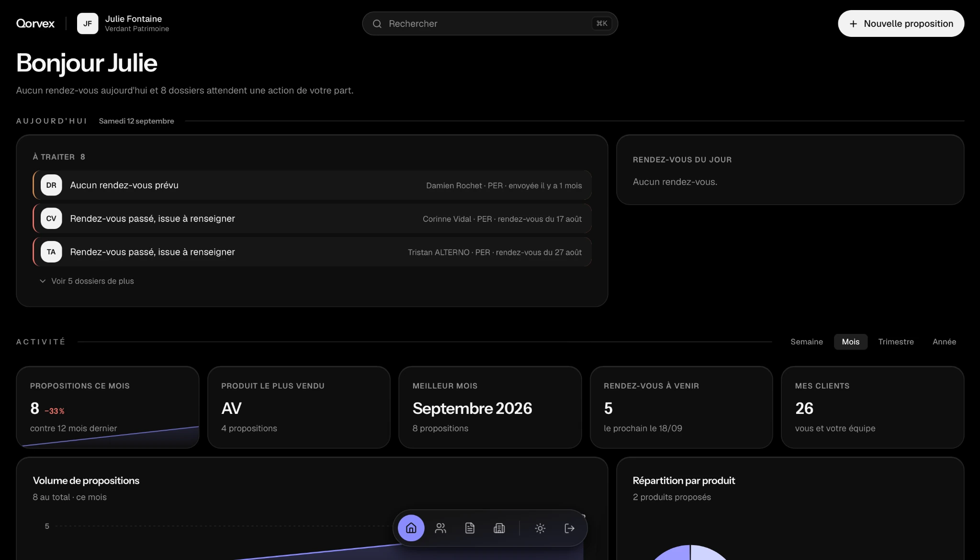This screenshot has width=980, height=560.
Task: Expand Voir 5 dossiers de plus
Action: tap(87, 281)
